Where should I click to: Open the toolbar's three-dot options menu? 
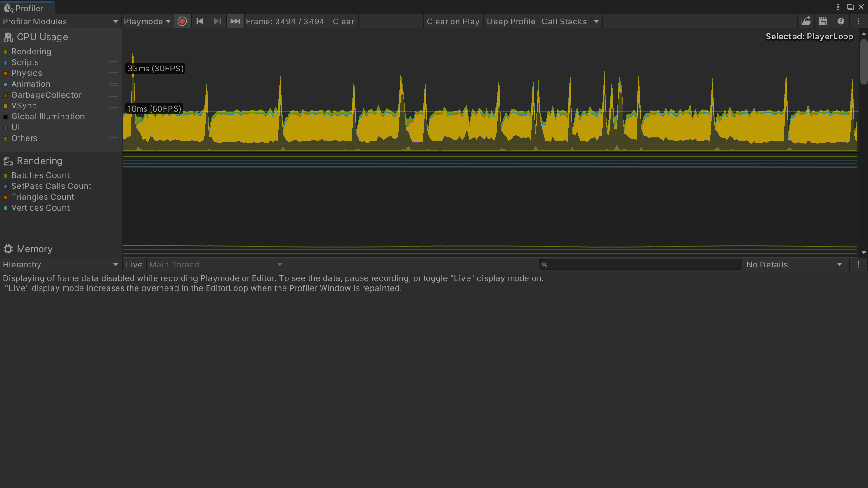(x=859, y=21)
